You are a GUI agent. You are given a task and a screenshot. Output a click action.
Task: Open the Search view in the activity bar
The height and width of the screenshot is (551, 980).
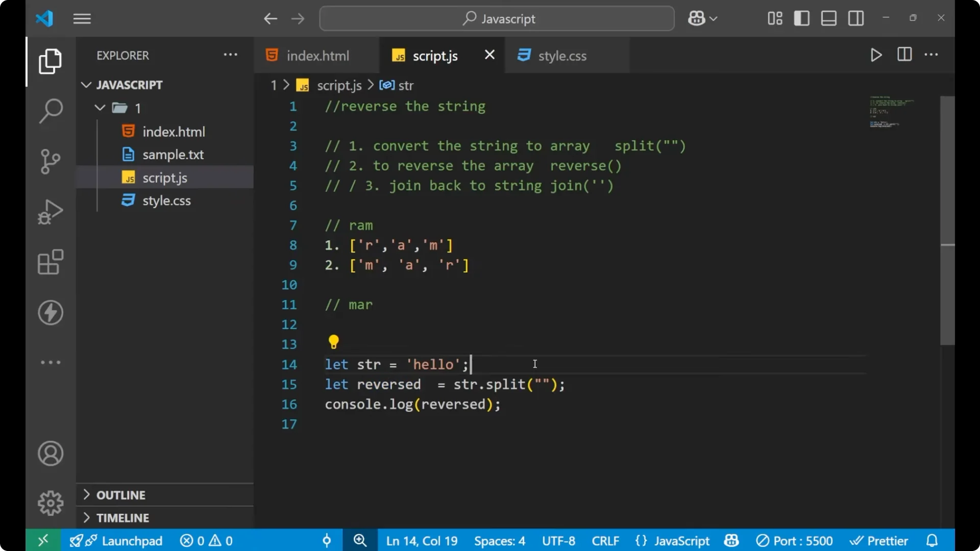(50, 111)
